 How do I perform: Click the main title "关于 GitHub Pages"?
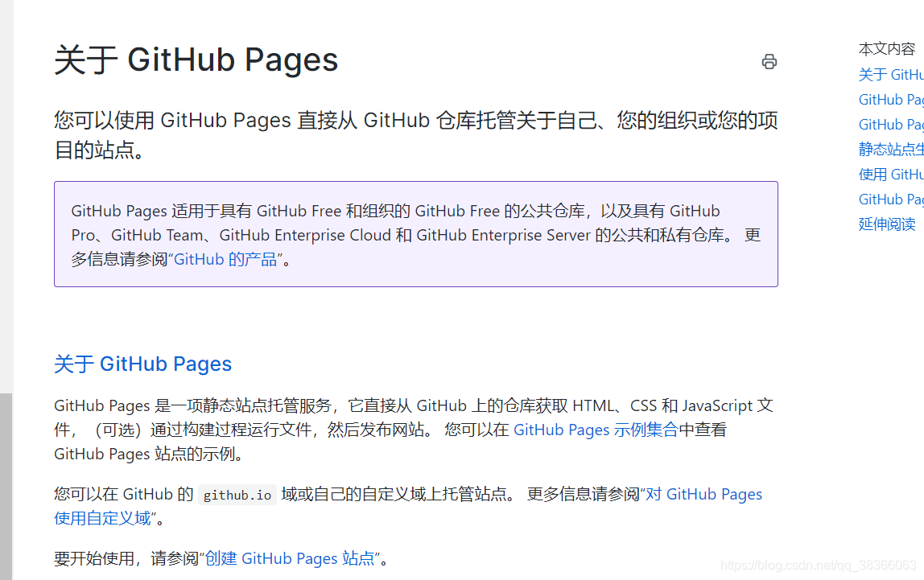point(196,60)
